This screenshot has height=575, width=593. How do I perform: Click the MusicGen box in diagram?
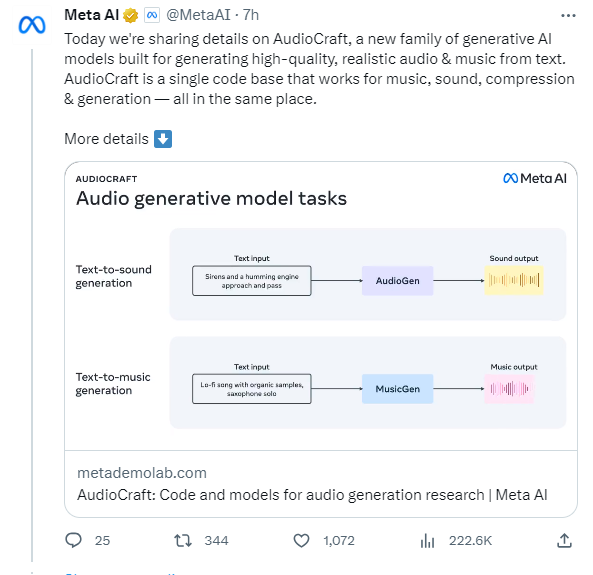tap(397, 389)
